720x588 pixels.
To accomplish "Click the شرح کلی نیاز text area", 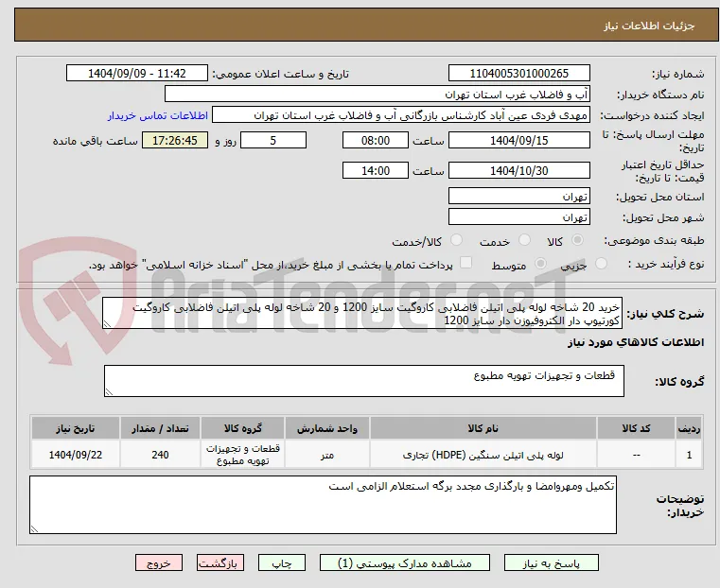I will pos(362,313).
